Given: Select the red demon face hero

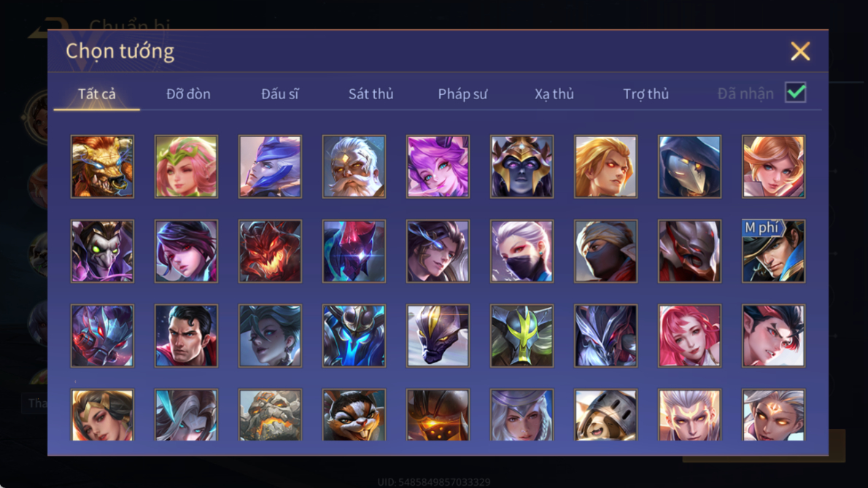Looking at the screenshot, I should 270,251.
